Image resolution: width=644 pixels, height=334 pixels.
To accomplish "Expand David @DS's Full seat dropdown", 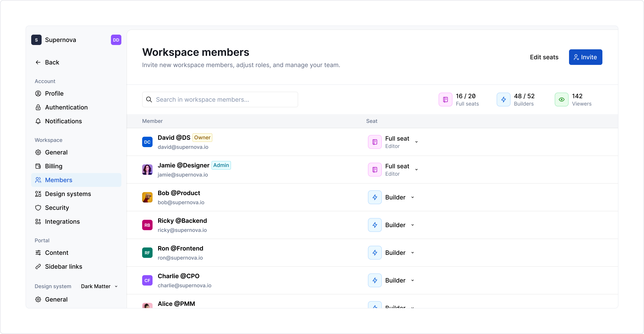I will (x=416, y=142).
